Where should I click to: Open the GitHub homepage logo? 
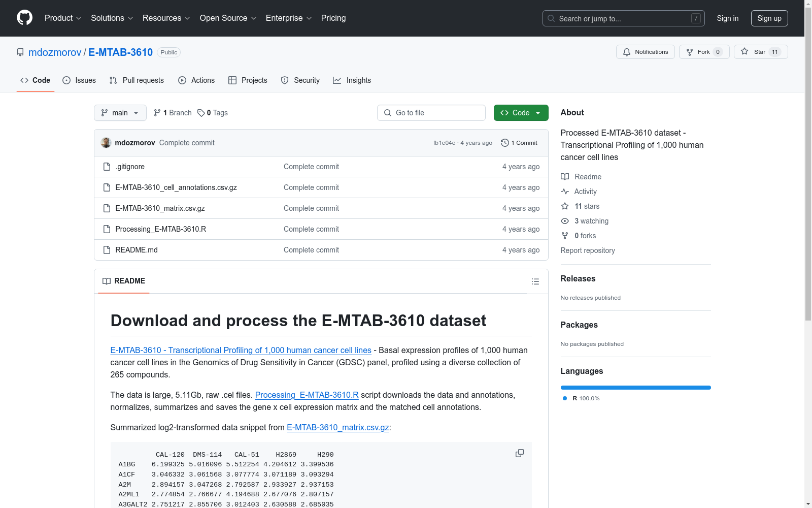coord(24,18)
